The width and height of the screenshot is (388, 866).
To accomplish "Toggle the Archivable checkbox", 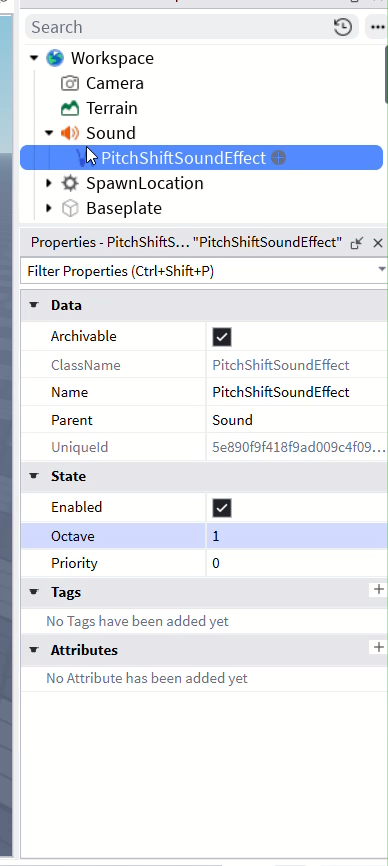I will pyautogui.click(x=222, y=337).
